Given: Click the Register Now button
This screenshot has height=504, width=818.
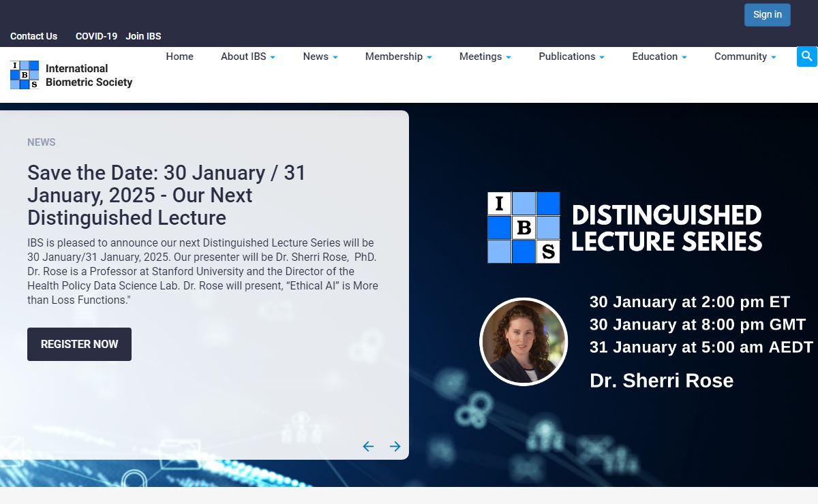Looking at the screenshot, I should coord(79,344).
